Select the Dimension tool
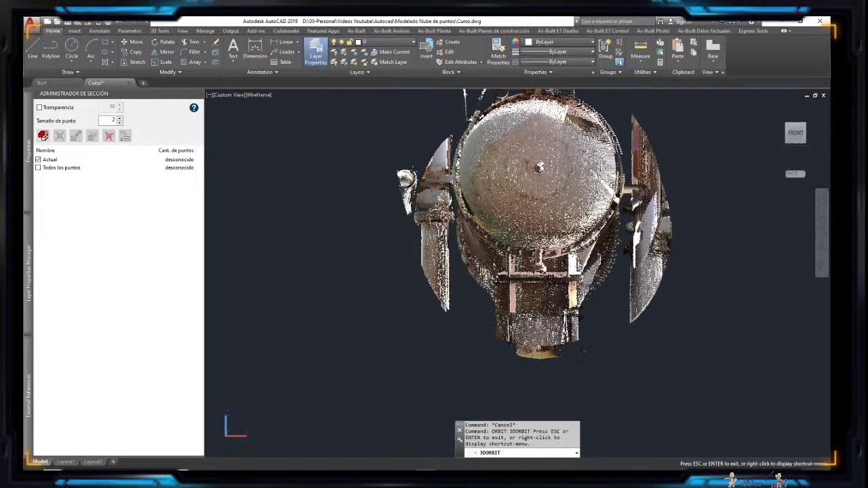 click(x=255, y=49)
